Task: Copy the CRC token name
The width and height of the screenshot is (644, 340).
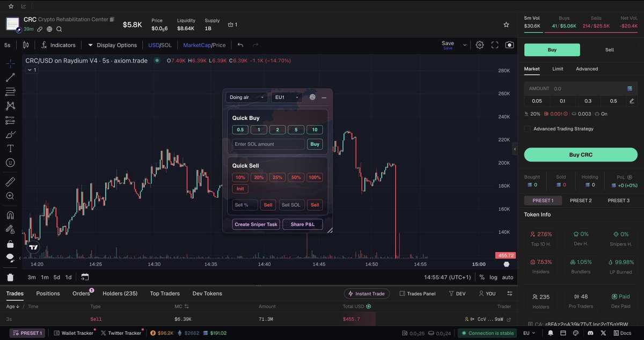Action: pos(112,19)
